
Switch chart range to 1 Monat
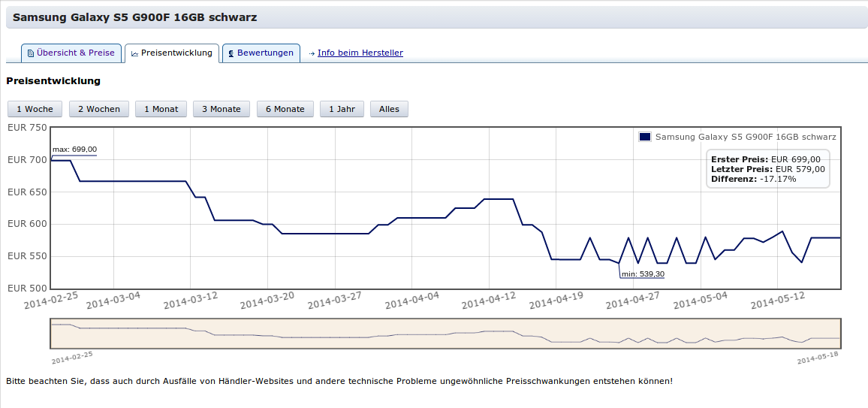[161, 109]
